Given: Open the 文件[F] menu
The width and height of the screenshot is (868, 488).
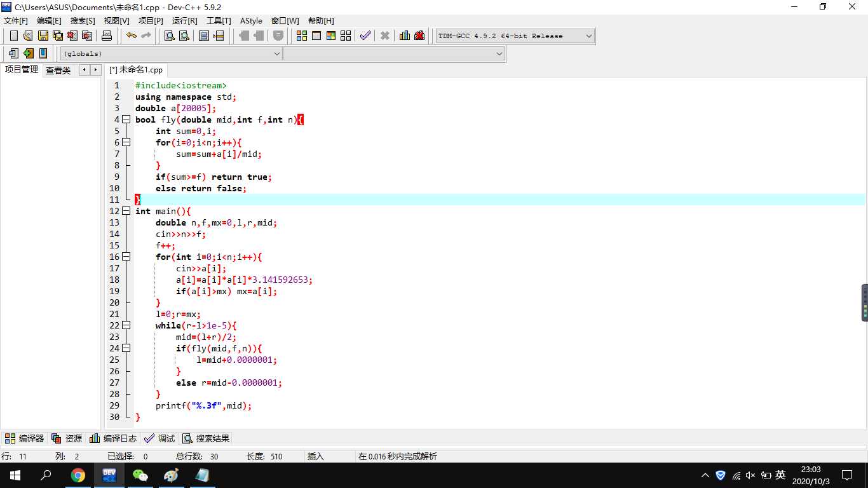Looking at the screenshot, I should [16, 21].
